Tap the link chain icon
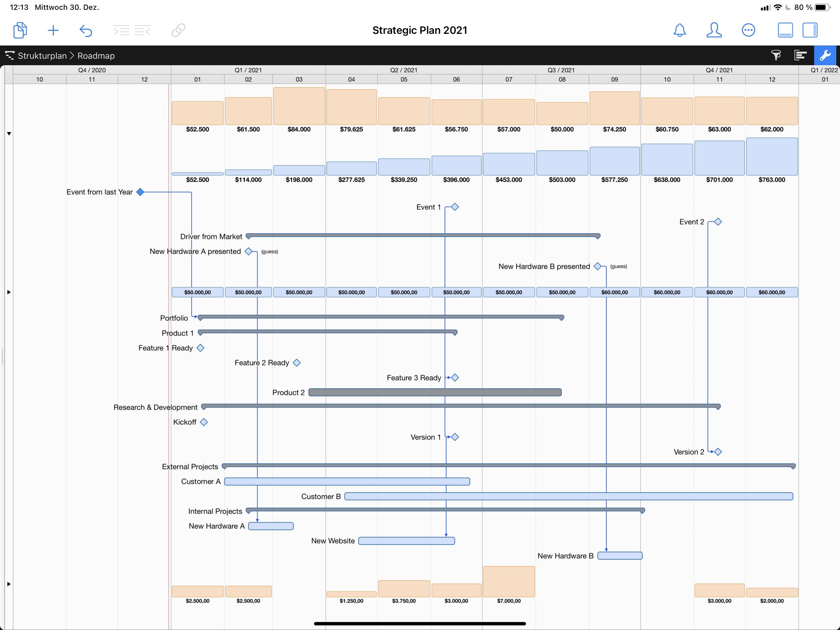The width and height of the screenshot is (840, 630). (178, 30)
